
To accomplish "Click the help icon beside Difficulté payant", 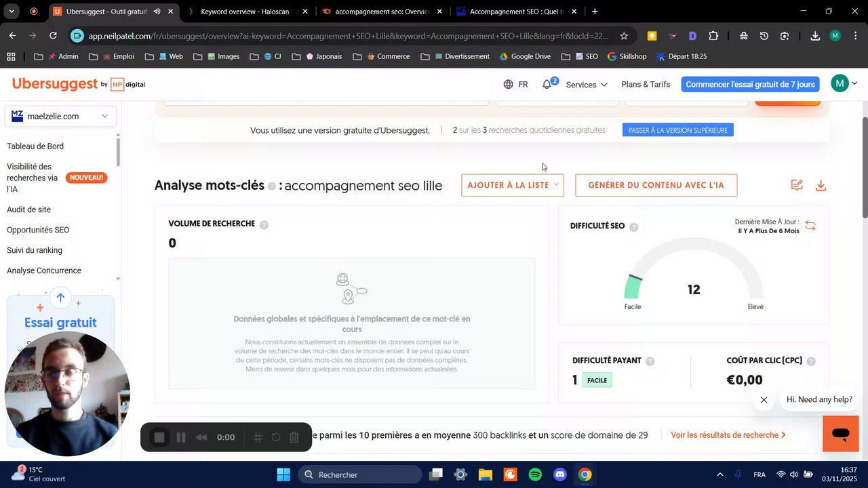I will click(x=650, y=361).
